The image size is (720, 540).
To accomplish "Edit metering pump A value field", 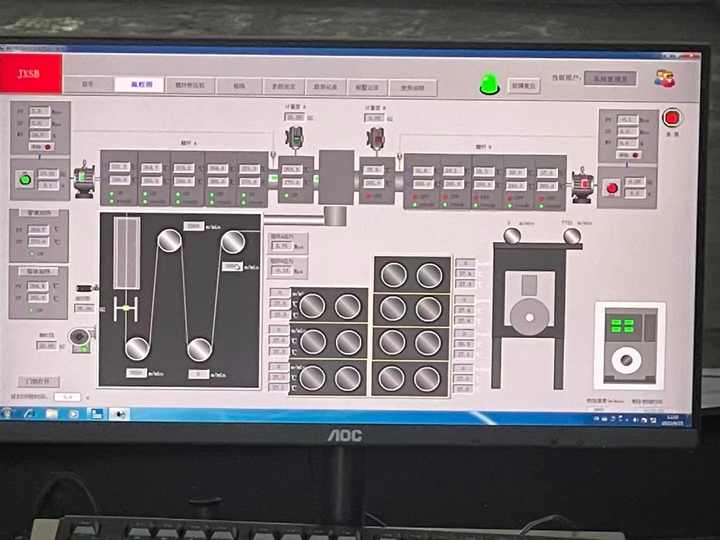I will pos(294,117).
